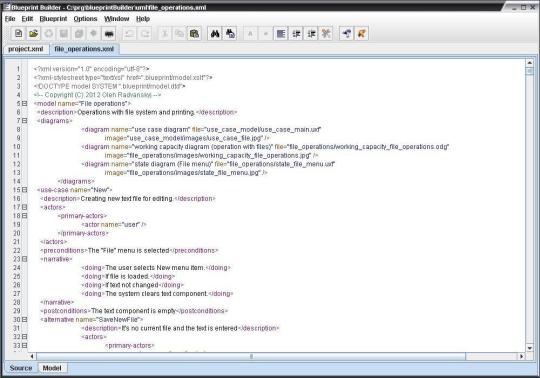The width and height of the screenshot is (540, 378).
Task: Click the greyed Save All icon
Action: (x=79, y=34)
